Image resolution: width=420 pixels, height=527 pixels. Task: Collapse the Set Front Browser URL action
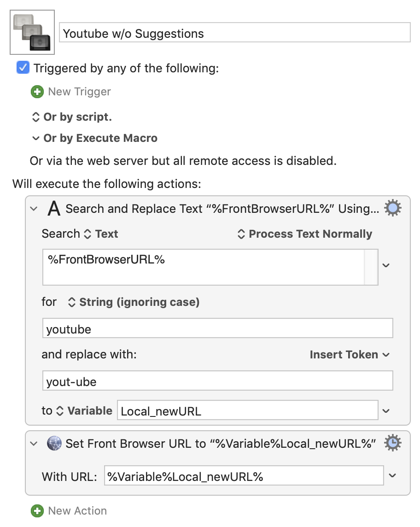click(34, 444)
